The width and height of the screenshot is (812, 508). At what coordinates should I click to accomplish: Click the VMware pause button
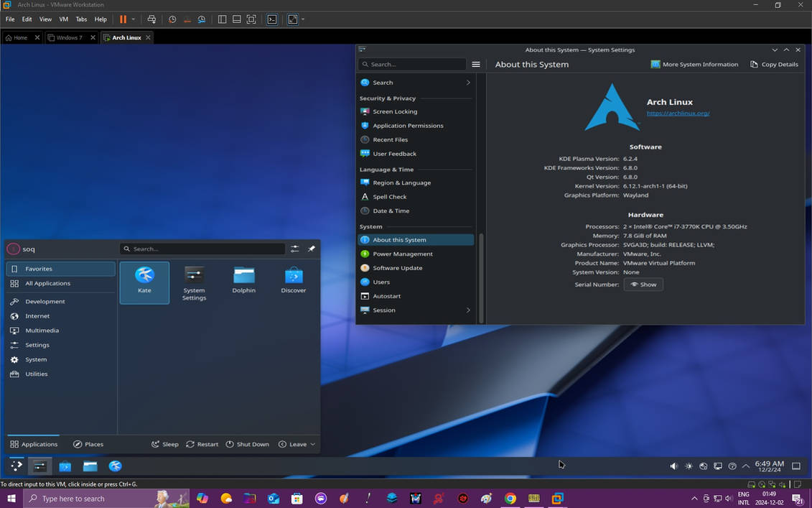click(x=123, y=19)
